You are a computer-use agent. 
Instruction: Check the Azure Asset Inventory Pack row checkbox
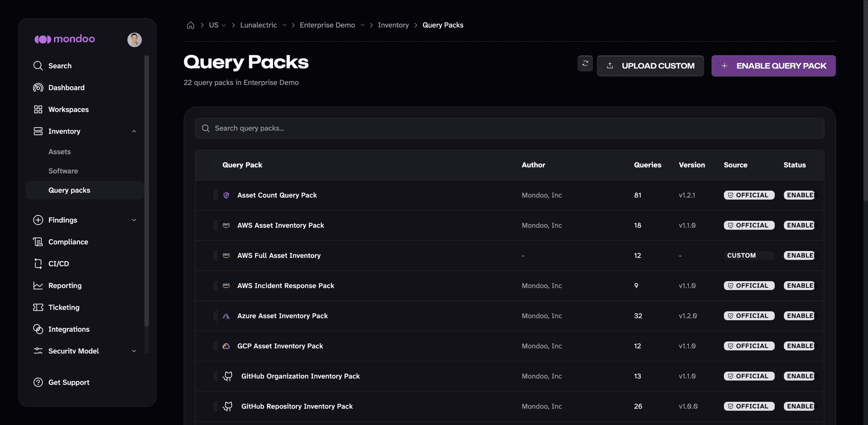(x=216, y=316)
